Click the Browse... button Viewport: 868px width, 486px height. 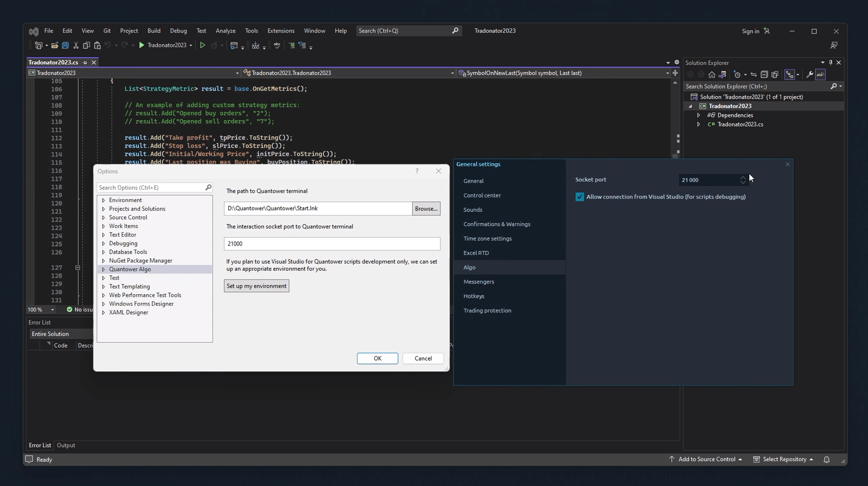pyautogui.click(x=426, y=209)
